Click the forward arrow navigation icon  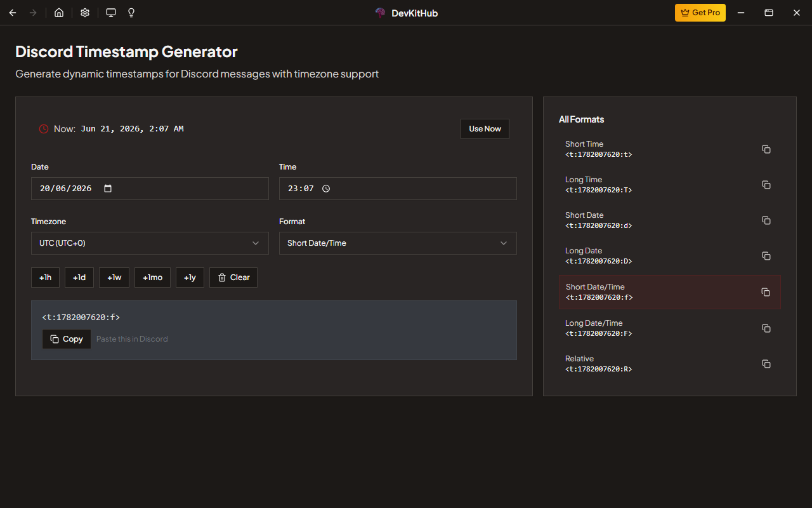pos(33,13)
